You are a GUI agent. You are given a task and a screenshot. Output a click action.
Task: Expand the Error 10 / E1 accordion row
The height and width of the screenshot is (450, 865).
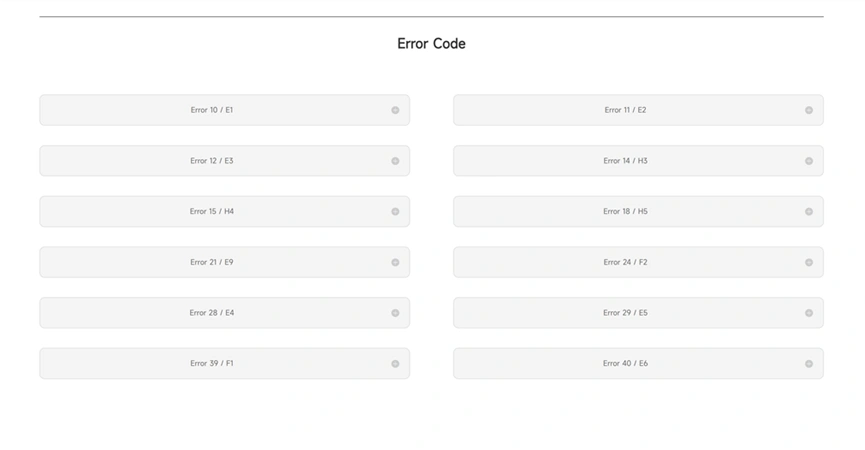click(225, 110)
